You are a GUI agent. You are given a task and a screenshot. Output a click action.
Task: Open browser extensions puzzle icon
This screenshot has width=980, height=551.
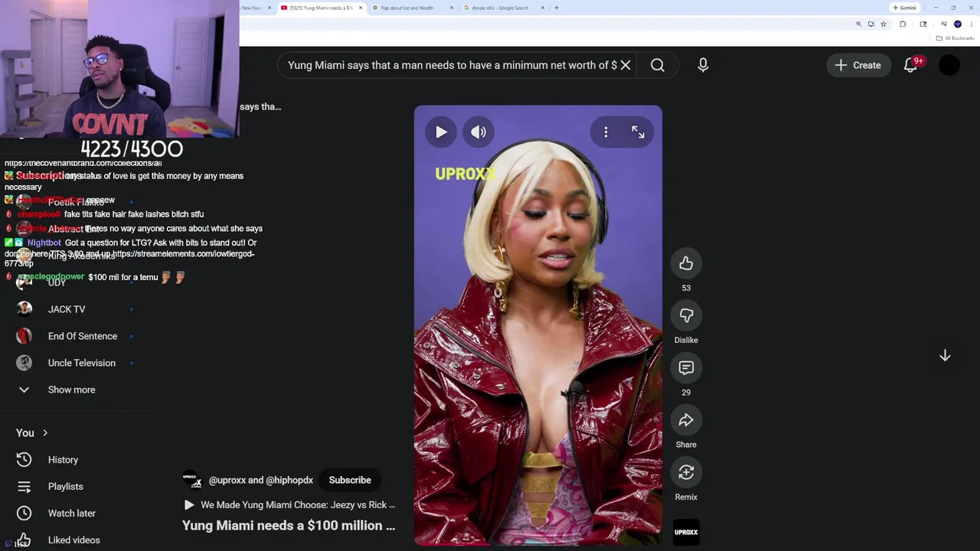(x=903, y=24)
